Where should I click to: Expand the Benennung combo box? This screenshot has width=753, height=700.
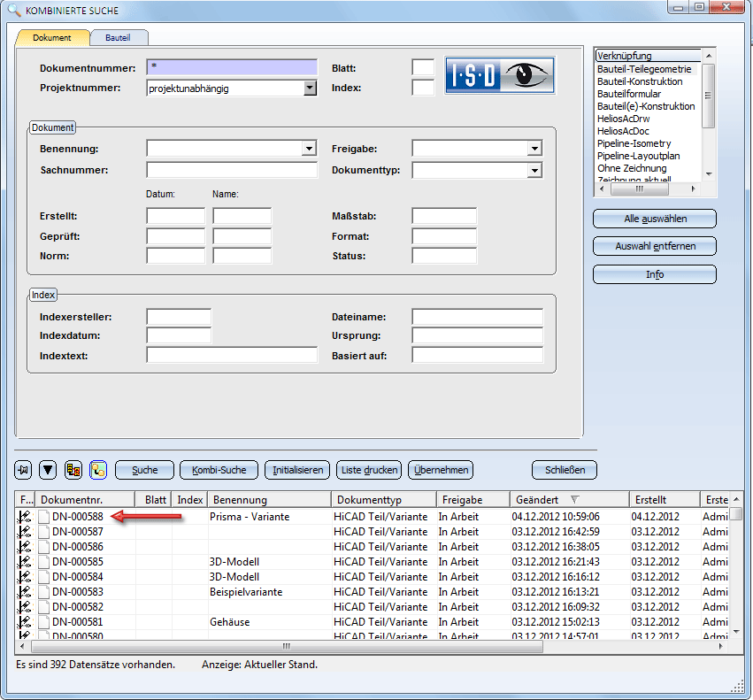click(310, 149)
